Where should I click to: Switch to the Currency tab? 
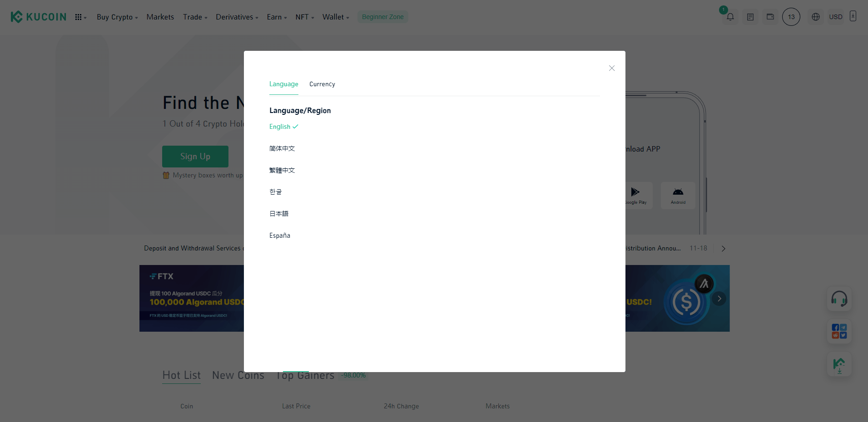tap(322, 84)
